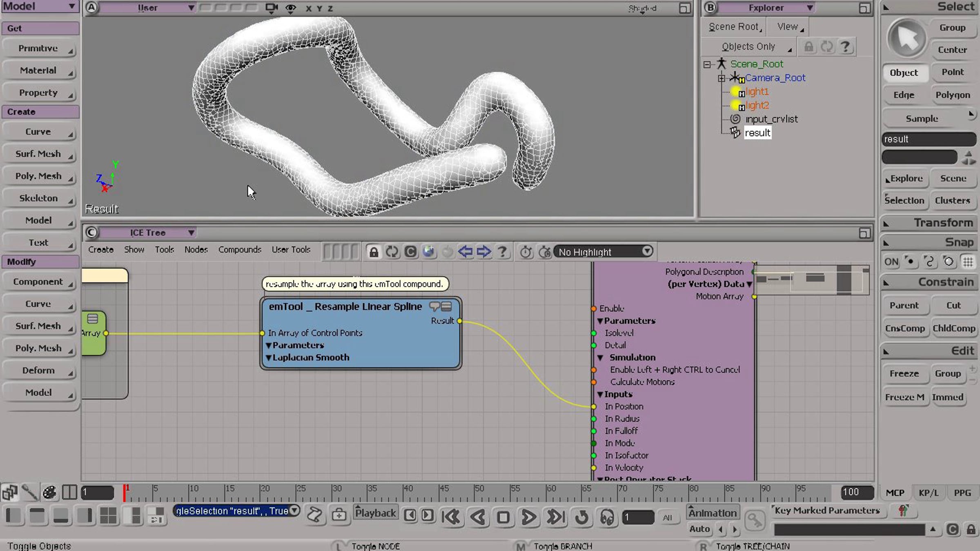Toggle the Snap ON button
The image size is (980, 551).
click(x=891, y=262)
